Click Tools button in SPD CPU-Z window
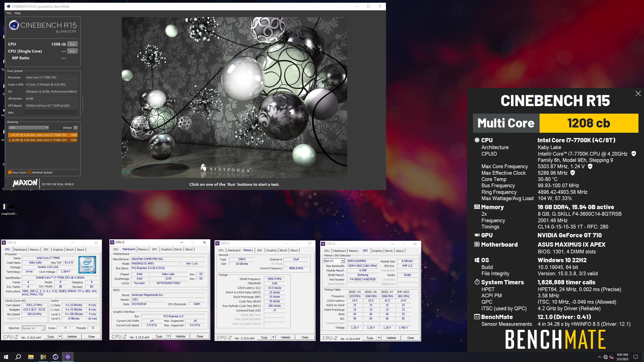This screenshot has width=644, height=362. click(x=370, y=338)
